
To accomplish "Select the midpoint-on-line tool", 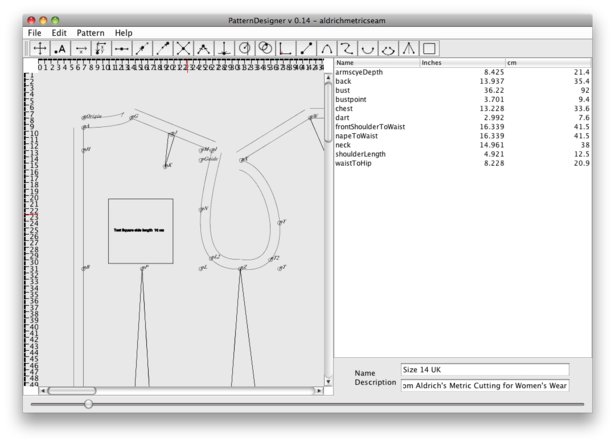I will pyautogui.click(x=122, y=49).
